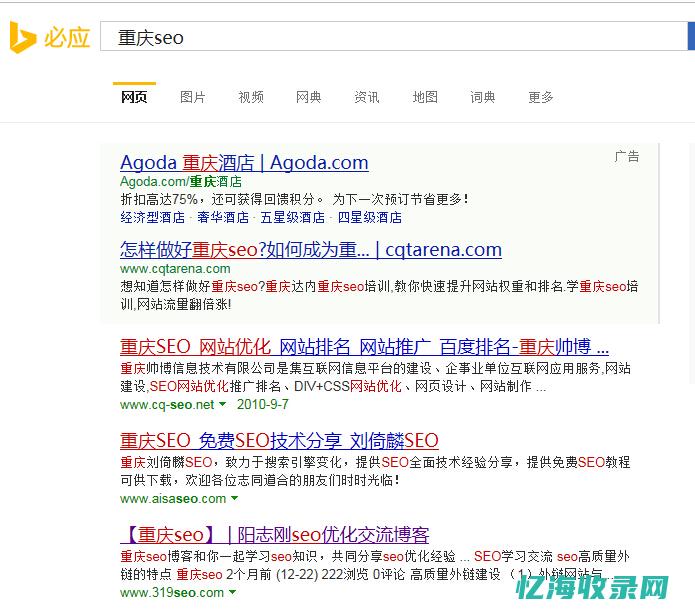Click the description line 折扣高达75%
Screen dimensions: 695x609
[294, 199]
